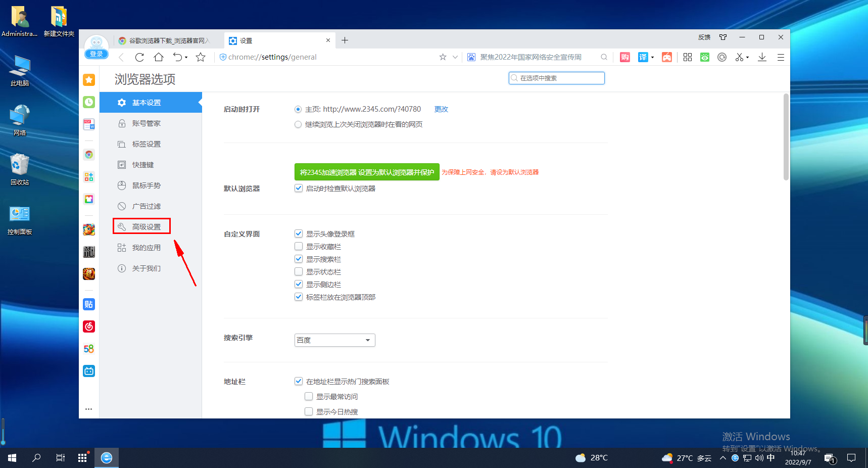
Task: Open the NetEase Music sidebar shortcut
Action: click(89, 326)
